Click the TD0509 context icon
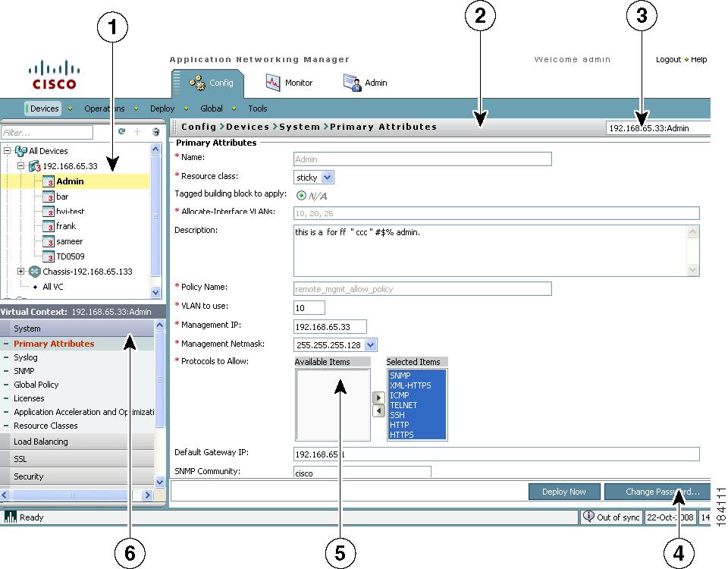This screenshot has width=728, height=569. tap(49, 256)
